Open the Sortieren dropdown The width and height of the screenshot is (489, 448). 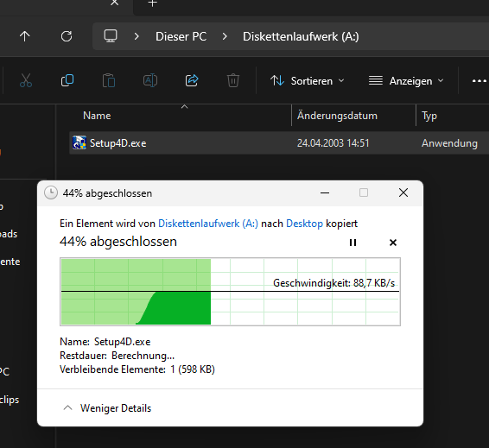(x=308, y=81)
